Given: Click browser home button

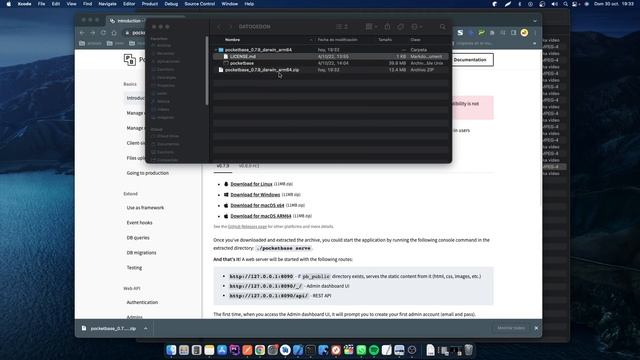Looking at the screenshot, I should point(114,33).
